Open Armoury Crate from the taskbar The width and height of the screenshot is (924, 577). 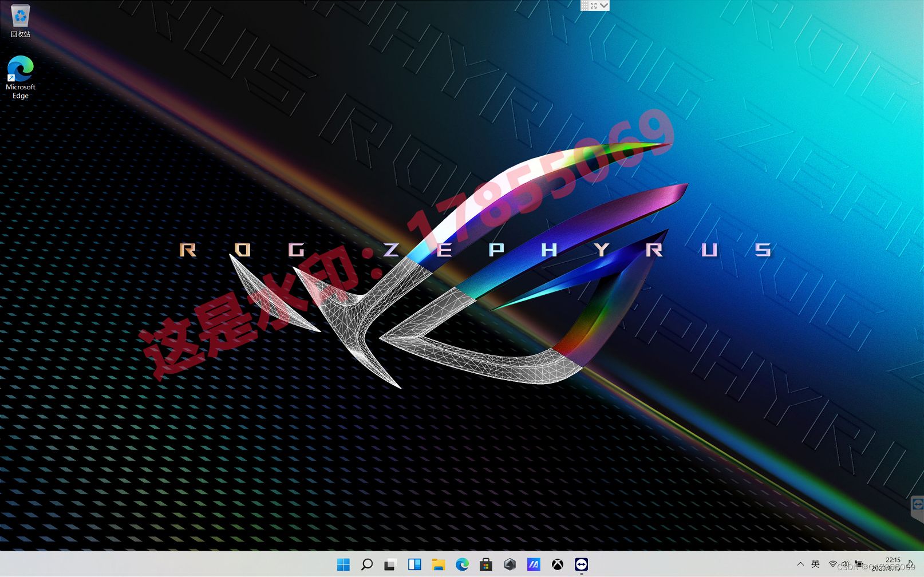(510, 564)
